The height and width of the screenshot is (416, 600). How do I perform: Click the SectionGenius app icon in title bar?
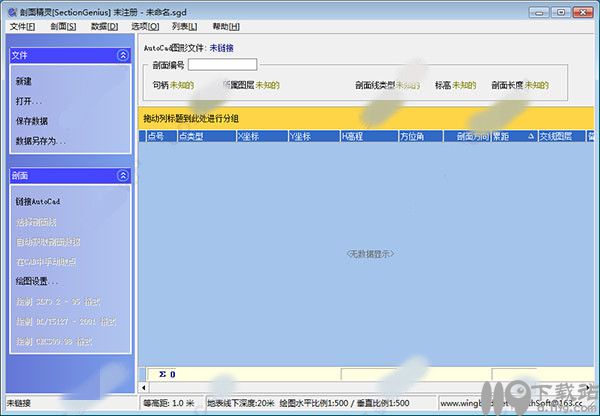[x=12, y=12]
